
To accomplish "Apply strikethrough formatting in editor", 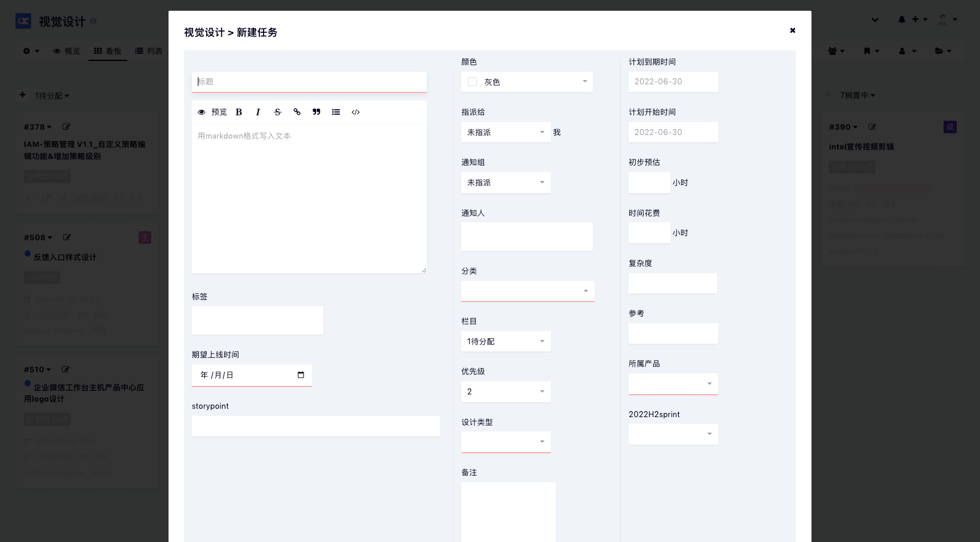I will point(277,112).
